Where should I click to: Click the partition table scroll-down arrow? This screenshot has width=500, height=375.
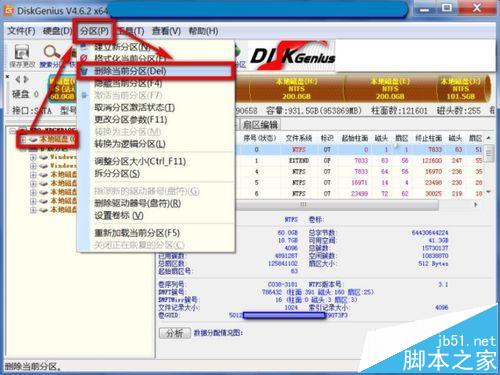click(x=489, y=192)
